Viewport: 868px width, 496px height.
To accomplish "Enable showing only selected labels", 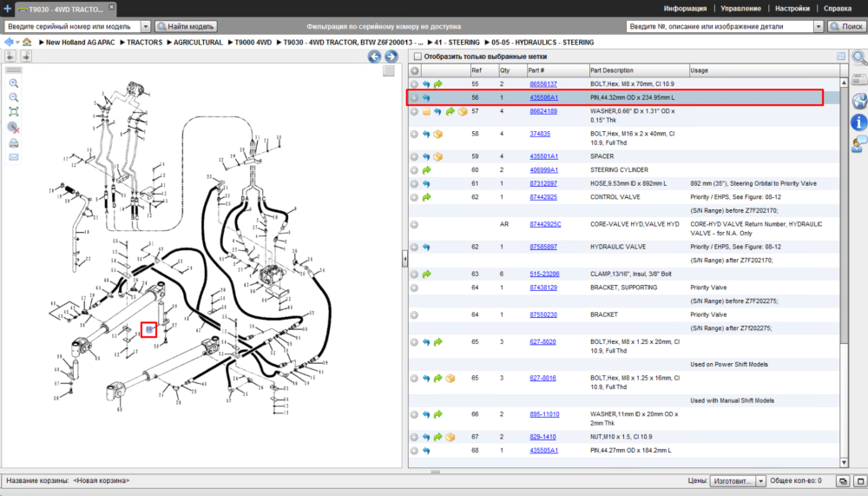I will (418, 56).
